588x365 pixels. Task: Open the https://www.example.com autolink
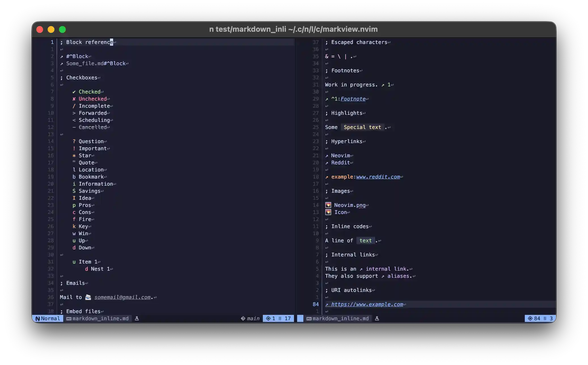pyautogui.click(x=367, y=304)
